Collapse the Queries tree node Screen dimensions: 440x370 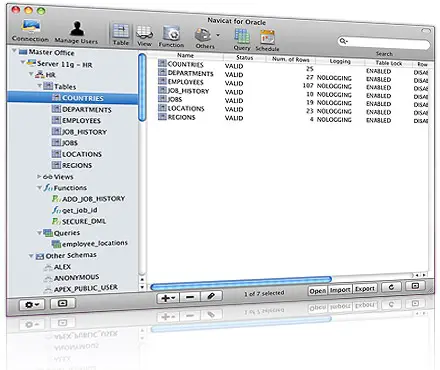pos(39,233)
